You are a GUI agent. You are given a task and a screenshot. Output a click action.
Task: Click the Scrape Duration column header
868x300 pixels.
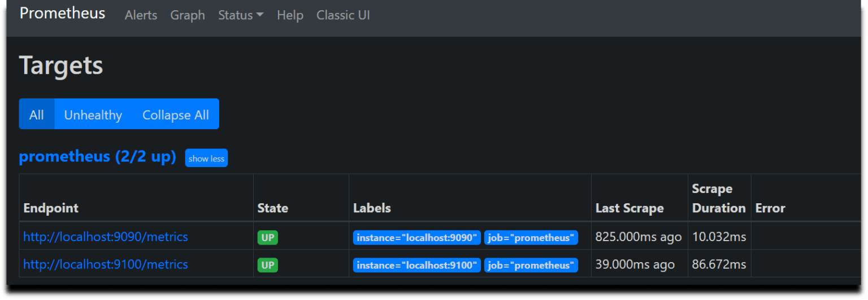719,198
